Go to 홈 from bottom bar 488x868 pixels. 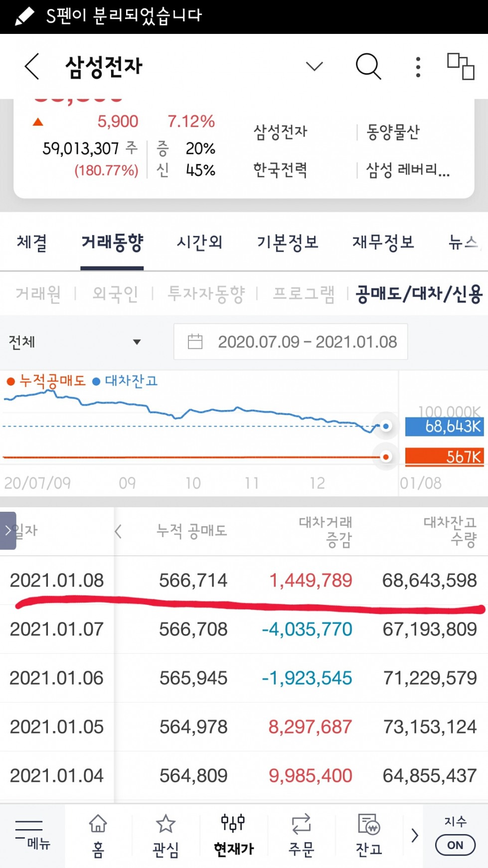pos(98,835)
